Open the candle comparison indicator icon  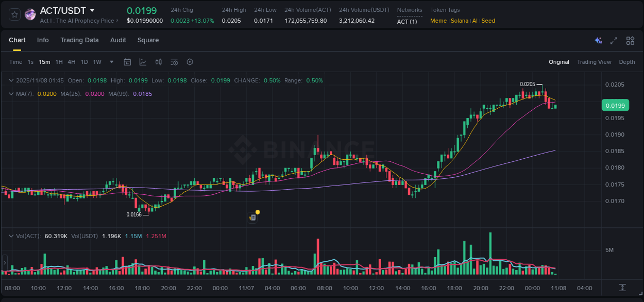point(158,61)
